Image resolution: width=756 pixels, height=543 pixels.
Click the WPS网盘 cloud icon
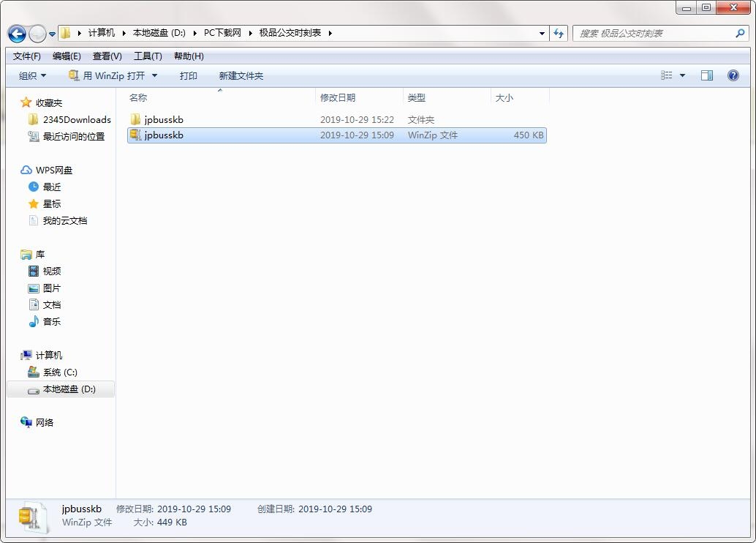point(26,170)
